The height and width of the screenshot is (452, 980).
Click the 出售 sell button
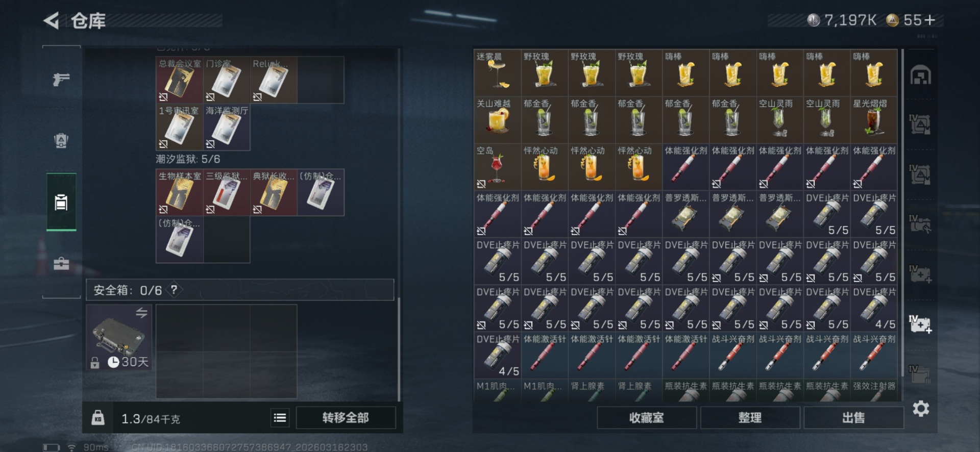(853, 418)
